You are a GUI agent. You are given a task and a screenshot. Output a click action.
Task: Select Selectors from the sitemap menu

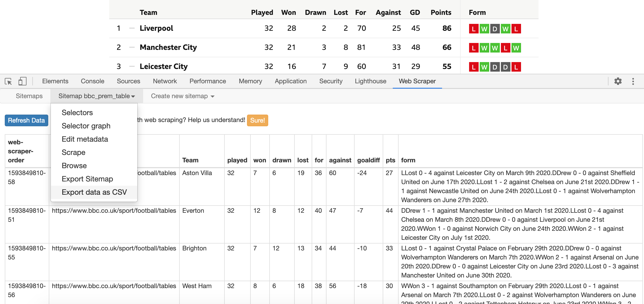click(x=77, y=112)
